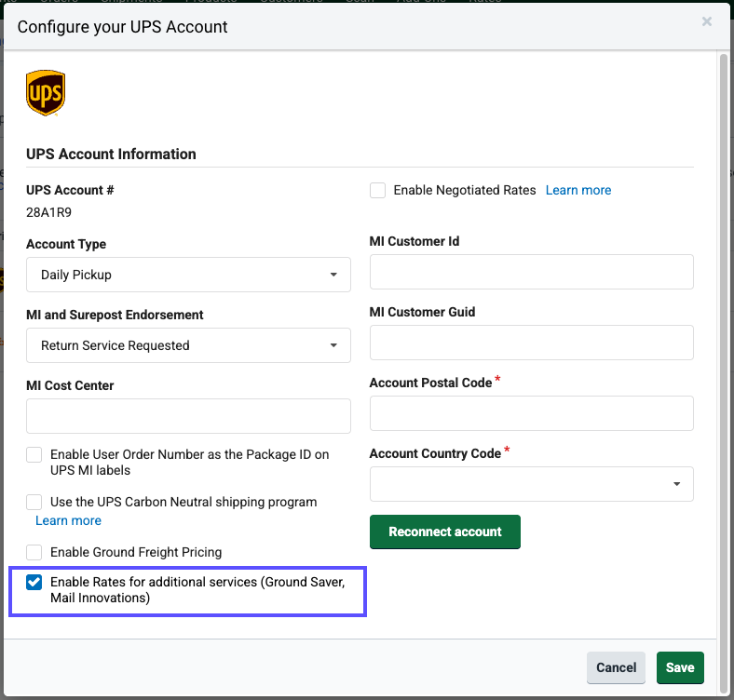Select the UPS account number 28A1R9

pyautogui.click(x=48, y=212)
